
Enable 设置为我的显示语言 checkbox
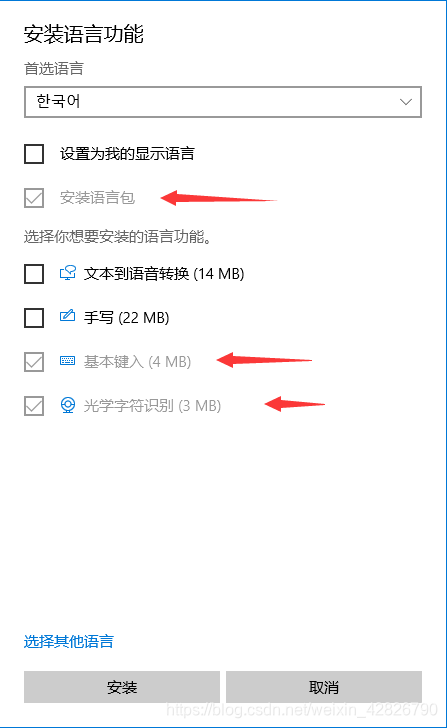(34, 154)
